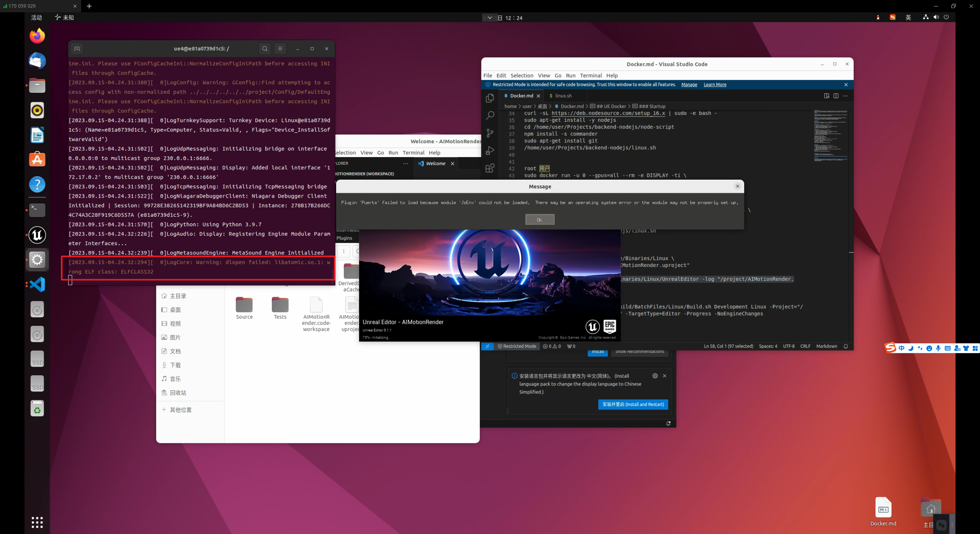Screen dimensions: 980x534
Task: Select the Docker.md editor tab
Action: pyautogui.click(x=521, y=96)
